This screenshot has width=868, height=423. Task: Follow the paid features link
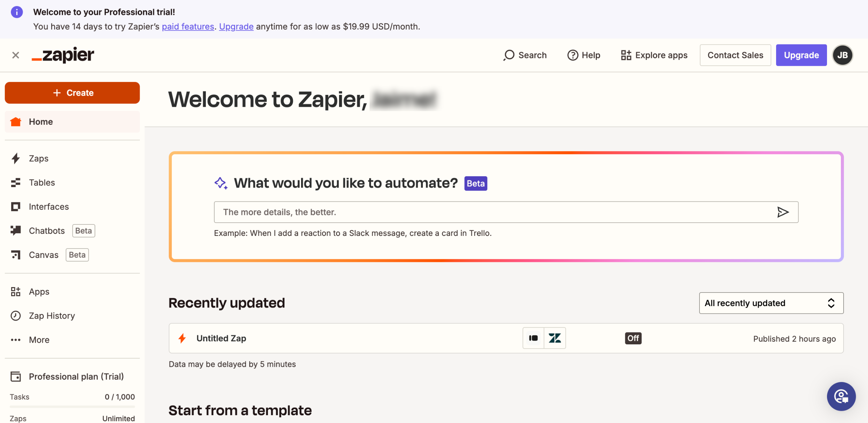188,26
